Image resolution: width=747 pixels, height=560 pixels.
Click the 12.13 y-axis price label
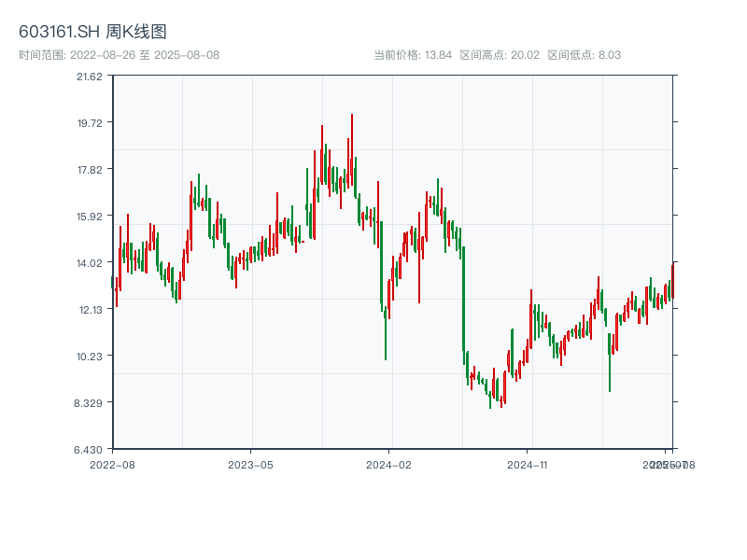(x=91, y=309)
